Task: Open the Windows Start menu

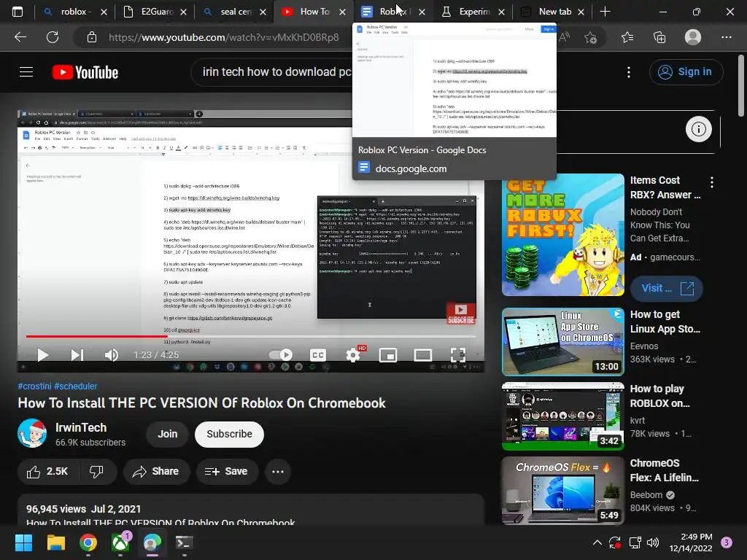Action: tap(23, 542)
